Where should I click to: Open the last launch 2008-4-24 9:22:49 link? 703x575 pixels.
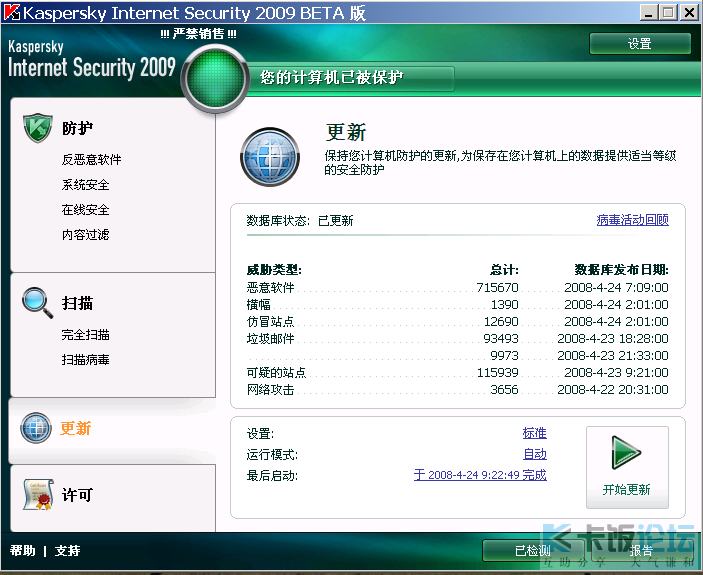pos(480,475)
